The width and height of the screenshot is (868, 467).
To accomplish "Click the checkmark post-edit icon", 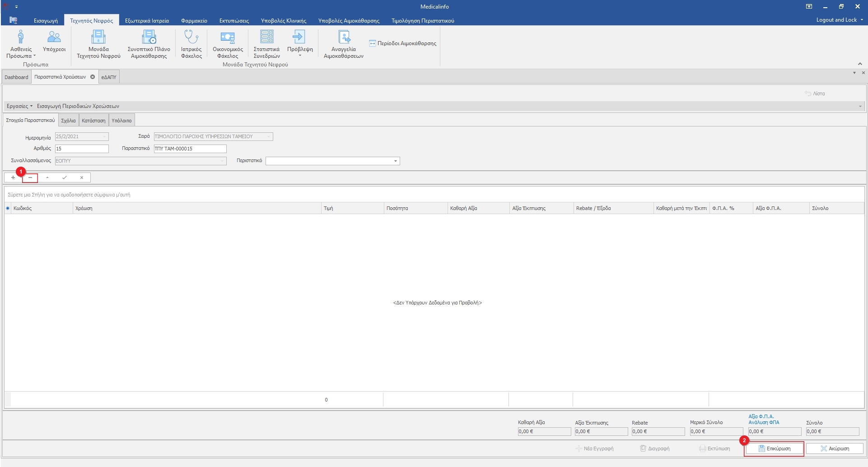I will pyautogui.click(x=65, y=177).
